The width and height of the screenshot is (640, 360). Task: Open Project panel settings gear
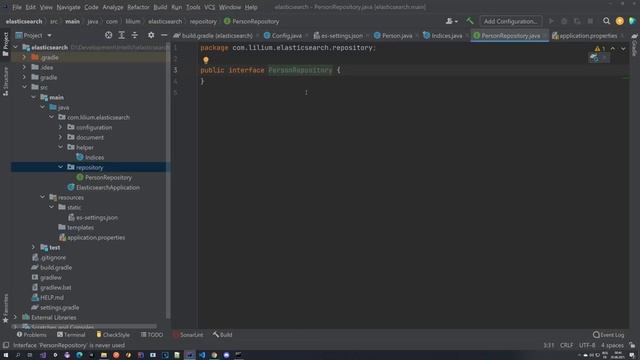(151, 36)
